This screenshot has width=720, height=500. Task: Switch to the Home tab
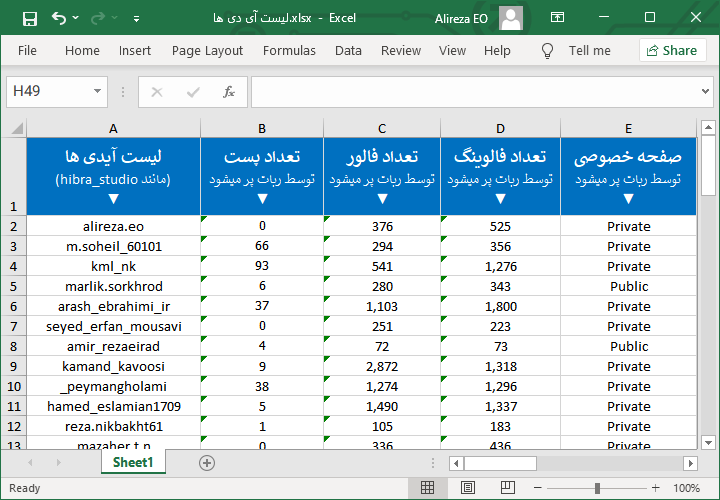click(82, 51)
